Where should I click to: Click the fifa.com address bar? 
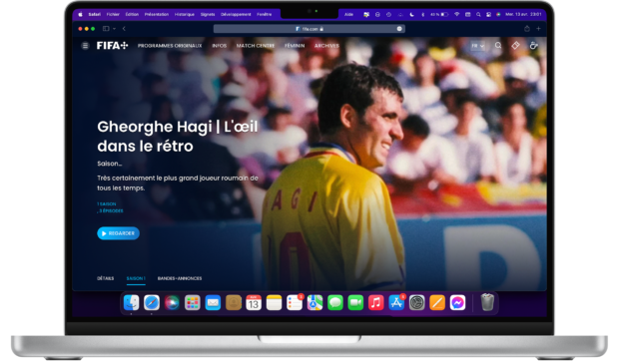point(309,29)
